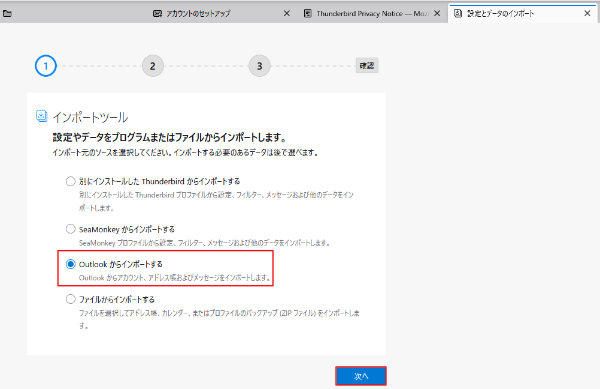This screenshot has height=389, width=600.
Task: Close the Thunderbird Privacy Notice tab
Action: point(437,13)
